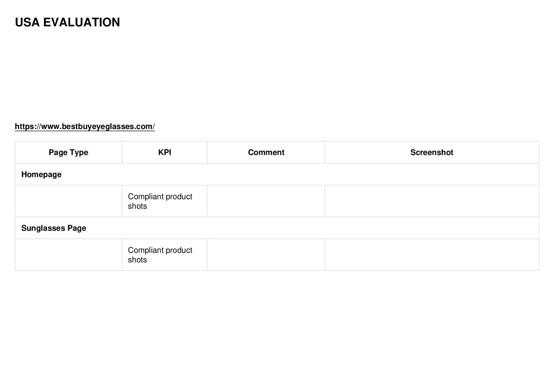Screen dimensions: 554x392
Task: Click Sunglasses Page's Compliant product shots cell
Action: [165, 255]
